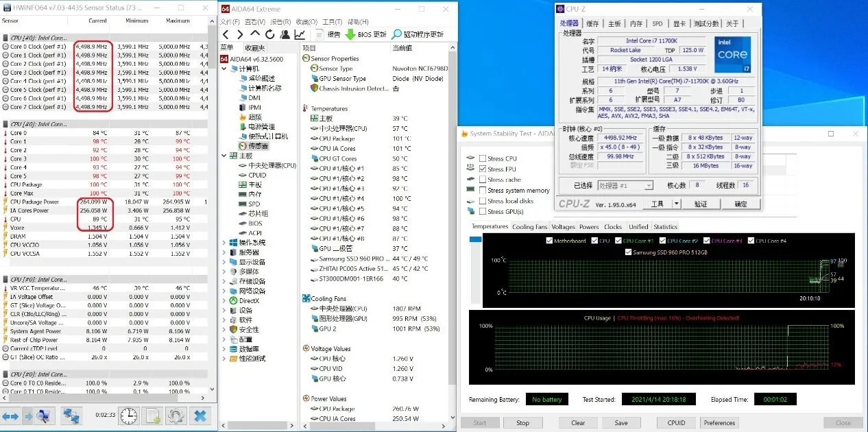The height and width of the screenshot is (432, 868).
Task: Open the AIDA64 user/favorites person icon
Action: click(x=285, y=34)
